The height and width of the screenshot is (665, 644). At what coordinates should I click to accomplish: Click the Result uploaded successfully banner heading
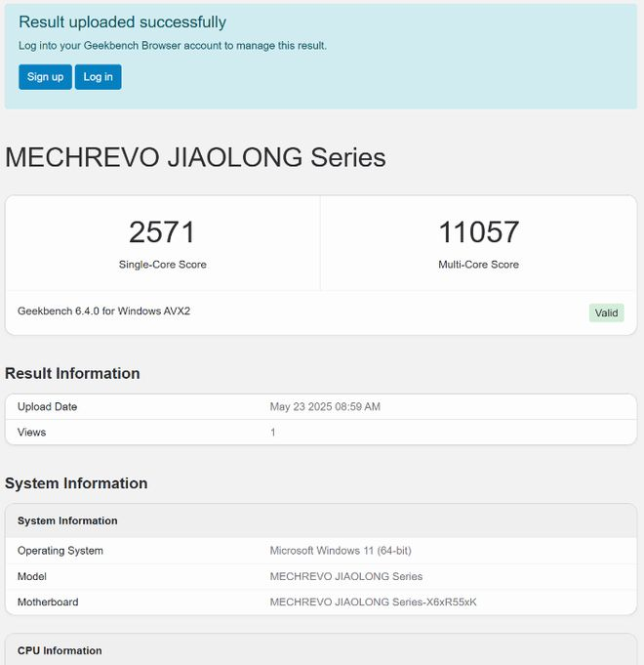tap(122, 22)
